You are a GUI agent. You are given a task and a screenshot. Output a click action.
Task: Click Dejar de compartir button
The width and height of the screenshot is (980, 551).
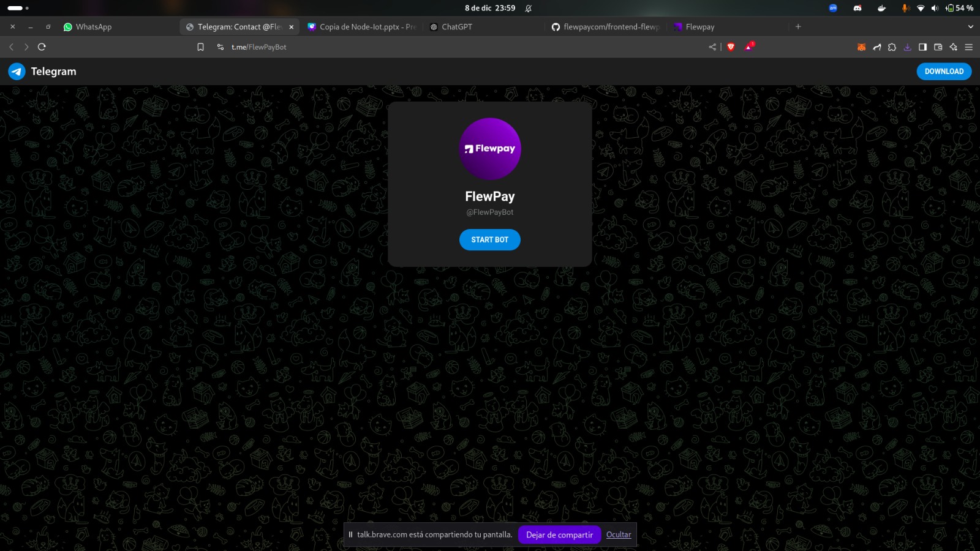(x=560, y=534)
